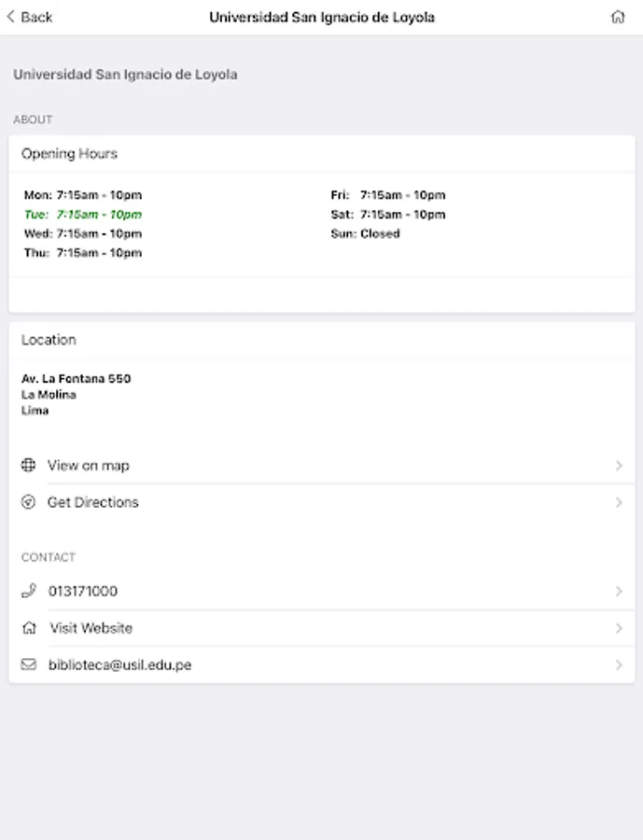
Task: Open the View on map link
Action: coord(89,465)
